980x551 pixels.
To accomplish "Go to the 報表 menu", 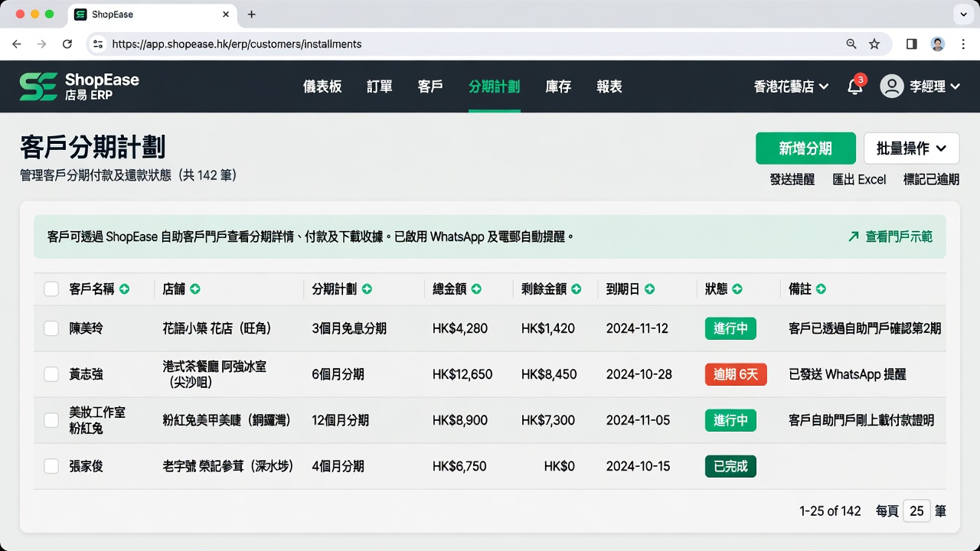I will tap(609, 86).
